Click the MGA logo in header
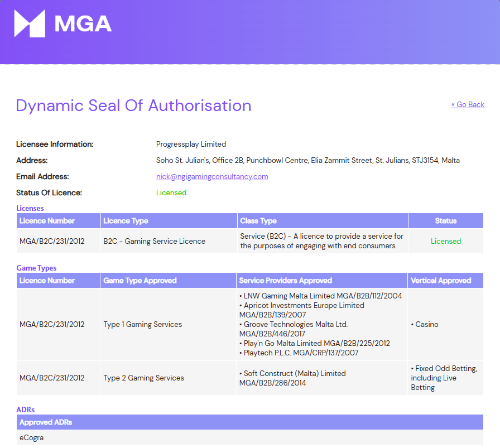This screenshot has width=500, height=448. [x=63, y=23]
